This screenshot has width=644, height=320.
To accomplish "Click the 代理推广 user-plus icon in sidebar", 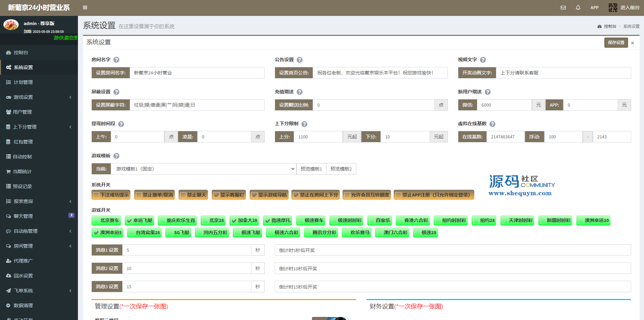I will 8,261.
